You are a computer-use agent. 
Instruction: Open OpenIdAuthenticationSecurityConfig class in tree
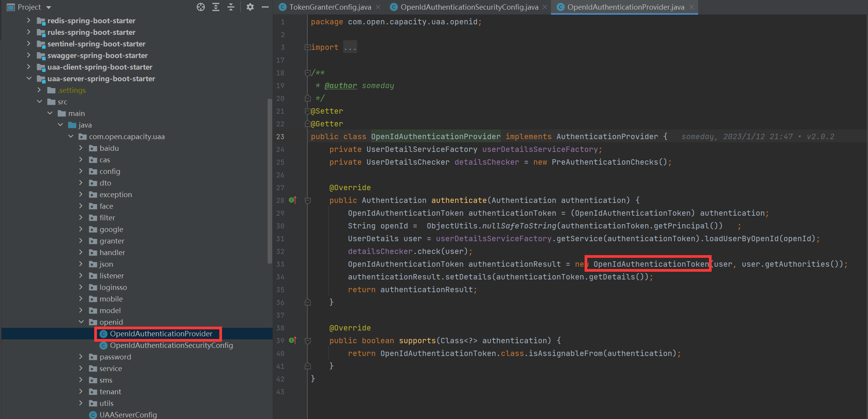click(x=171, y=345)
